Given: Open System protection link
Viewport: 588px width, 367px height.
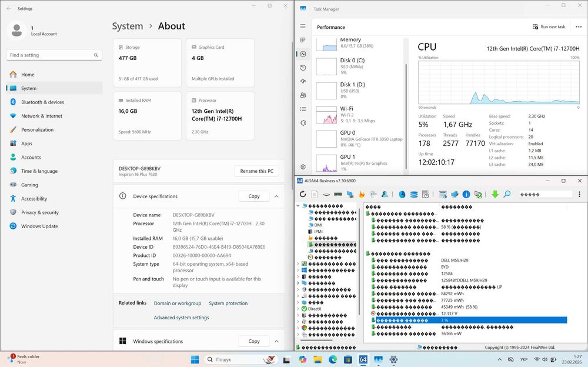Looking at the screenshot, I should (228, 303).
